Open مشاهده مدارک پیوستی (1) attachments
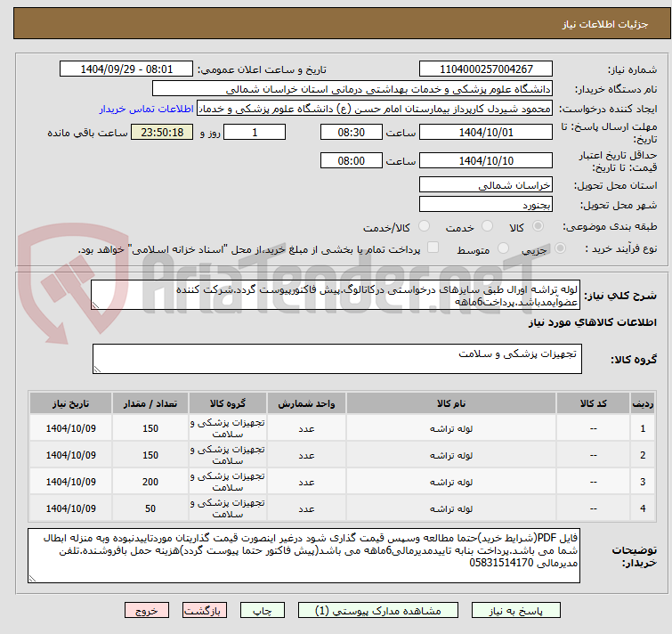 [x=378, y=611]
